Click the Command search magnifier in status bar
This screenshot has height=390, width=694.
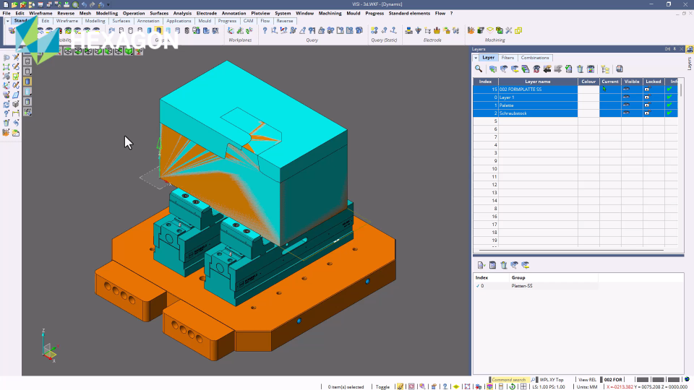tap(533, 380)
